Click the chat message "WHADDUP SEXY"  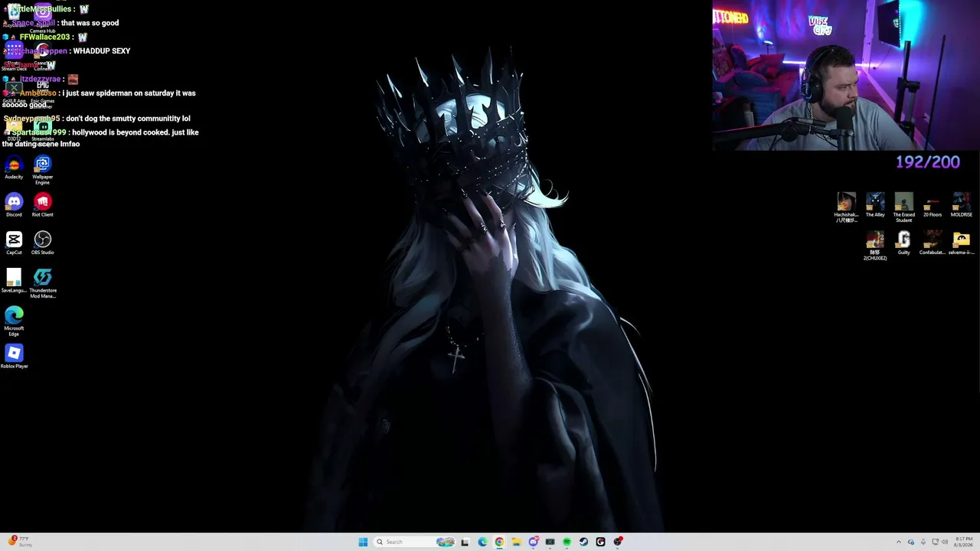point(102,51)
